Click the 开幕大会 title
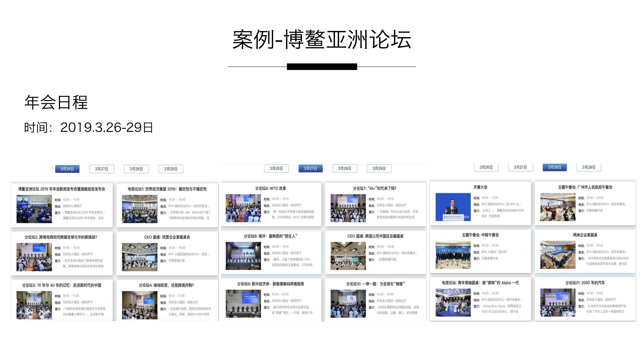The height and width of the screenshot is (362, 644). 480,187
